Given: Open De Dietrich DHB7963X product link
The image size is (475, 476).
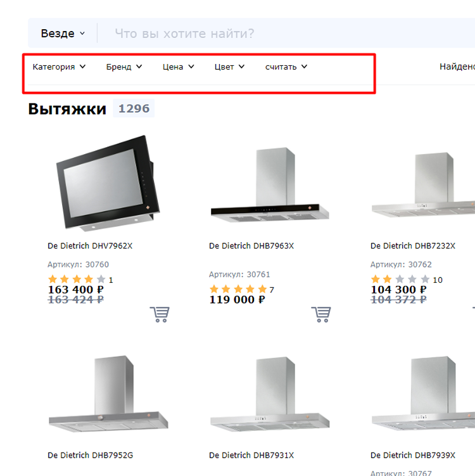Looking at the screenshot, I should point(251,245).
